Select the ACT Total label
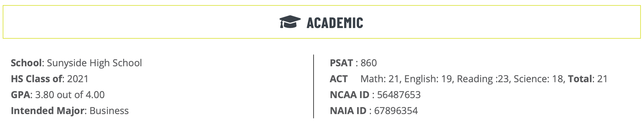The width and height of the screenshot is (644, 134). point(580,79)
